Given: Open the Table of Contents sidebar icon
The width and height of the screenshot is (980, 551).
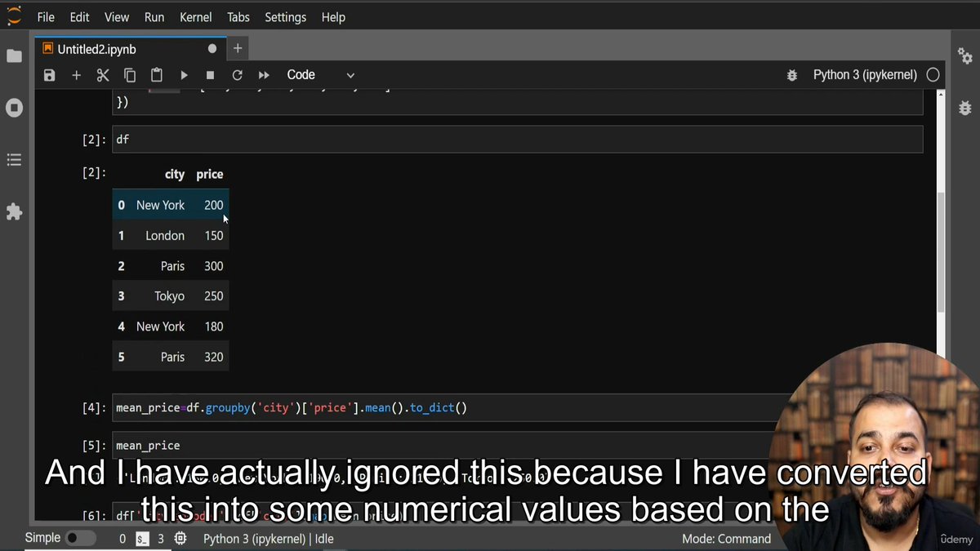Looking at the screenshot, I should pyautogui.click(x=14, y=160).
